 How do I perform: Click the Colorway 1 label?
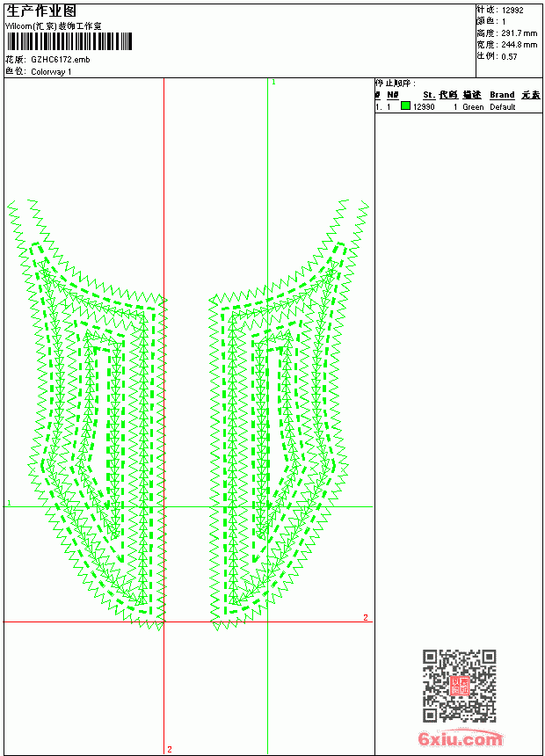[x=51, y=72]
